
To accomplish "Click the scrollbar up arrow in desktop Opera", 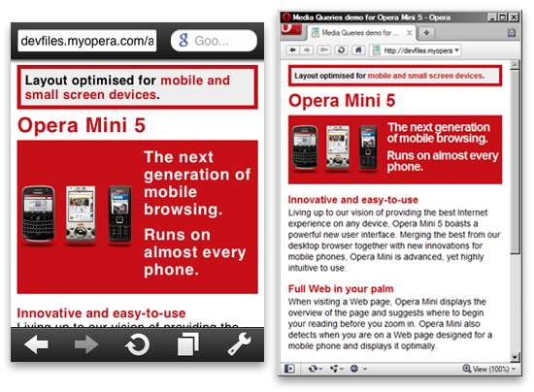I will 515,65.
